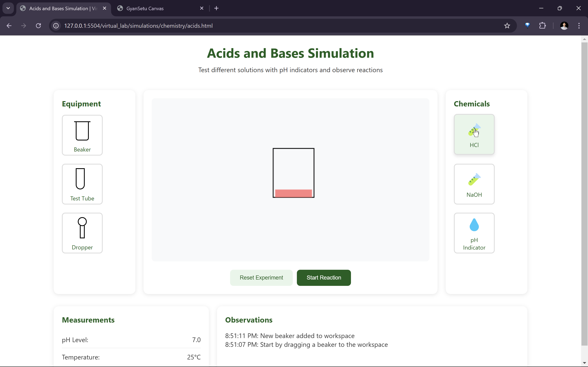The height and width of the screenshot is (367, 588).
Task: Reload the simulation page
Action: [x=38, y=26]
